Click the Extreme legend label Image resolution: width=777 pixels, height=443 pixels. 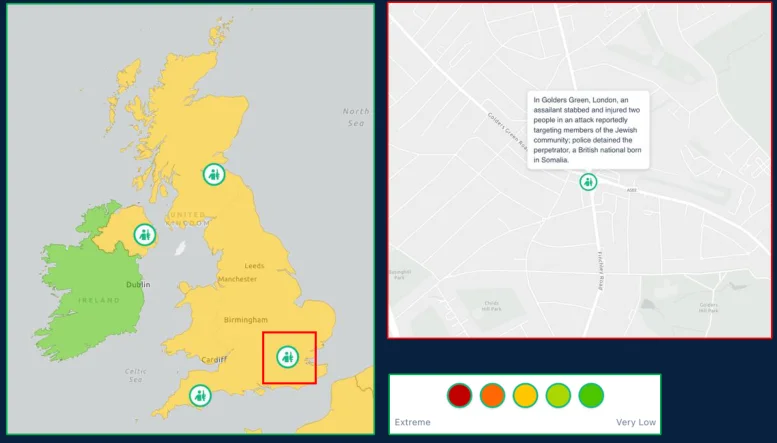(412, 422)
